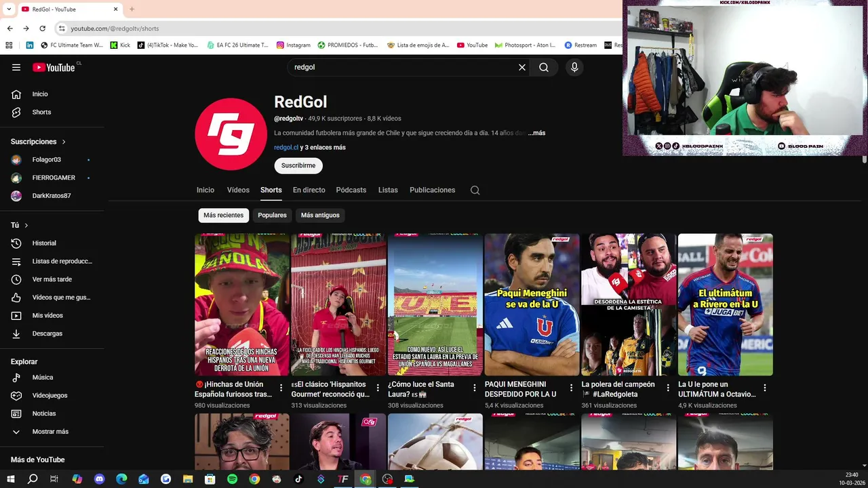The width and height of the screenshot is (868, 488).
Task: Open options for ULTIMÁTUM a Octavio short
Action: (x=764, y=388)
